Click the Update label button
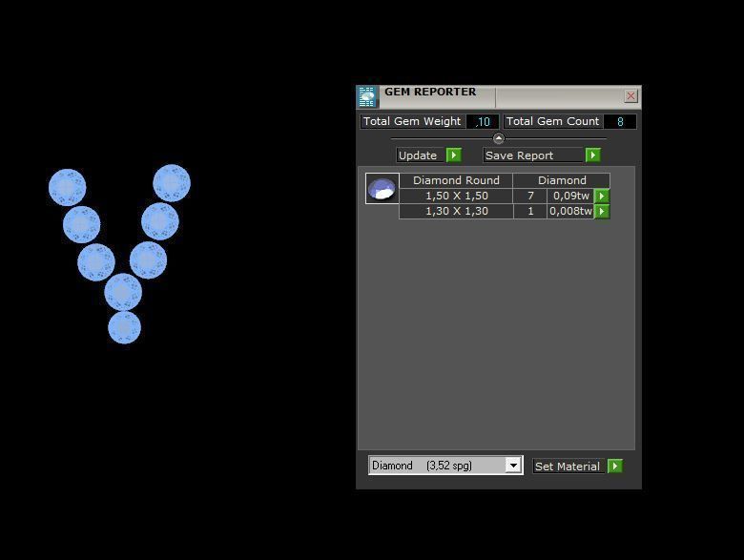 tap(421, 156)
